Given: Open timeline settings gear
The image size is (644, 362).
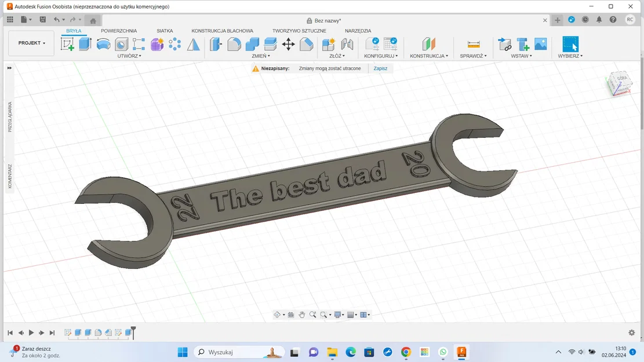Looking at the screenshot, I should pyautogui.click(x=632, y=332).
